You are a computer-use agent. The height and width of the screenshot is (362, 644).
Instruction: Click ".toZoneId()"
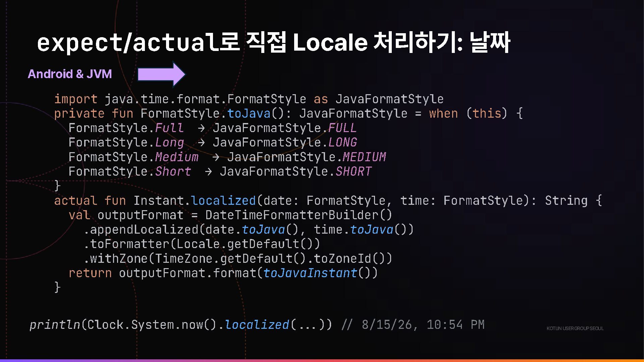point(346,258)
